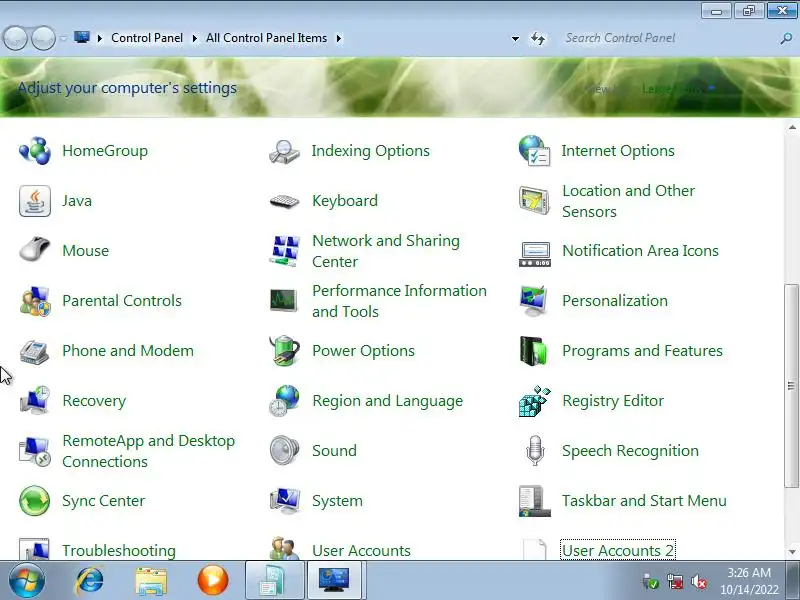
Task: Open RemoteApp and Desktop Connections icon
Action: point(35,451)
